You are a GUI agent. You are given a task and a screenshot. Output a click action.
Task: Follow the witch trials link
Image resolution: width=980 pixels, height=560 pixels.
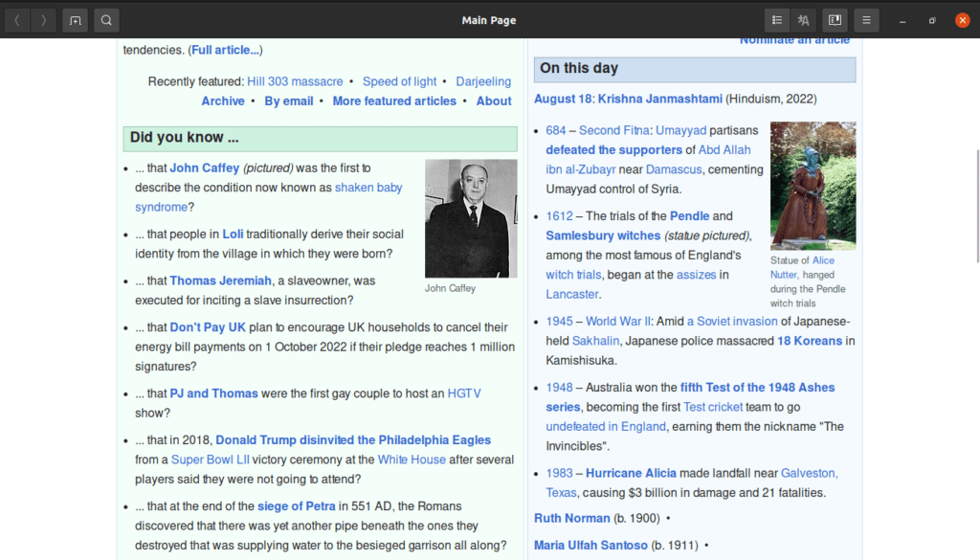[x=573, y=275]
